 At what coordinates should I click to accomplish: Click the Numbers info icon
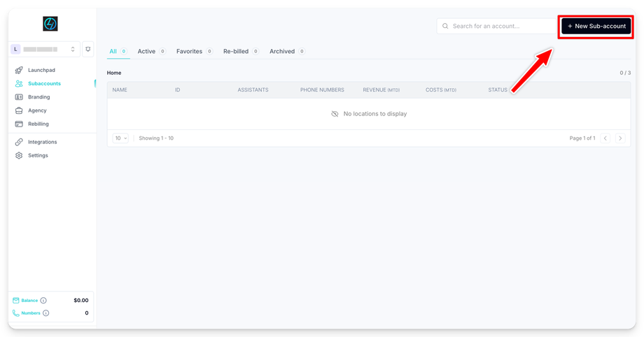coord(46,313)
